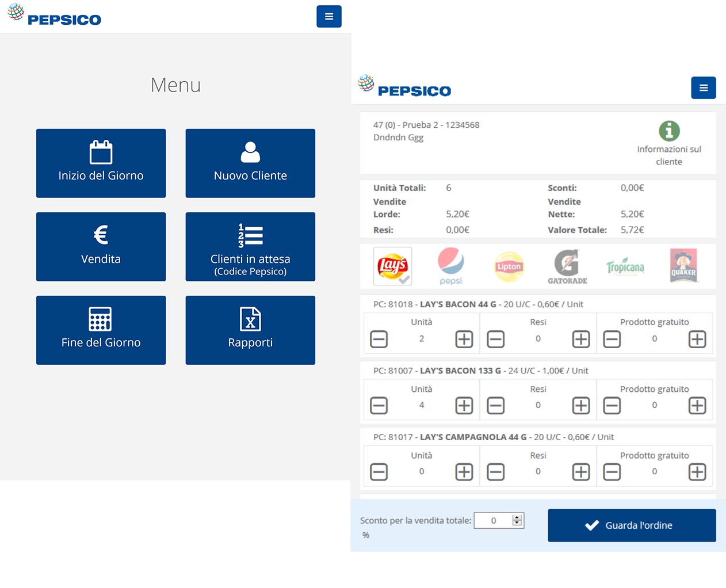Click the Valore Totale amount 5,72€

pos(632,230)
